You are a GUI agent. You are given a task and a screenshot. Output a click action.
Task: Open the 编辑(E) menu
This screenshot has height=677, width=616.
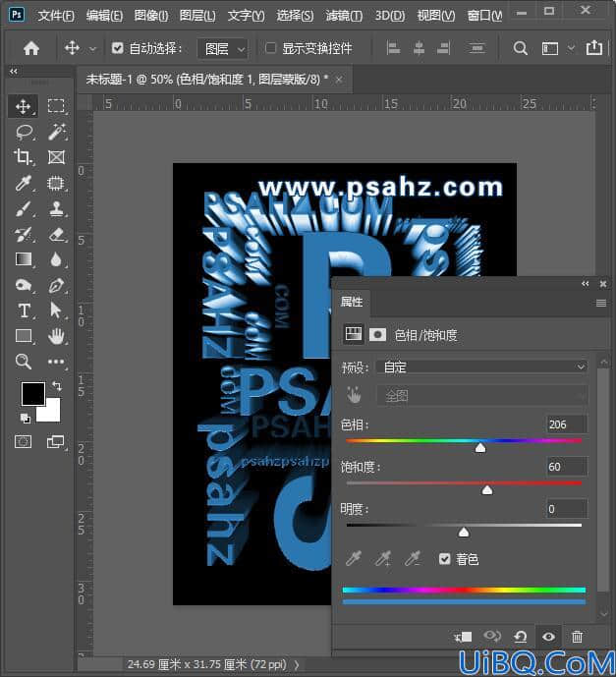104,16
